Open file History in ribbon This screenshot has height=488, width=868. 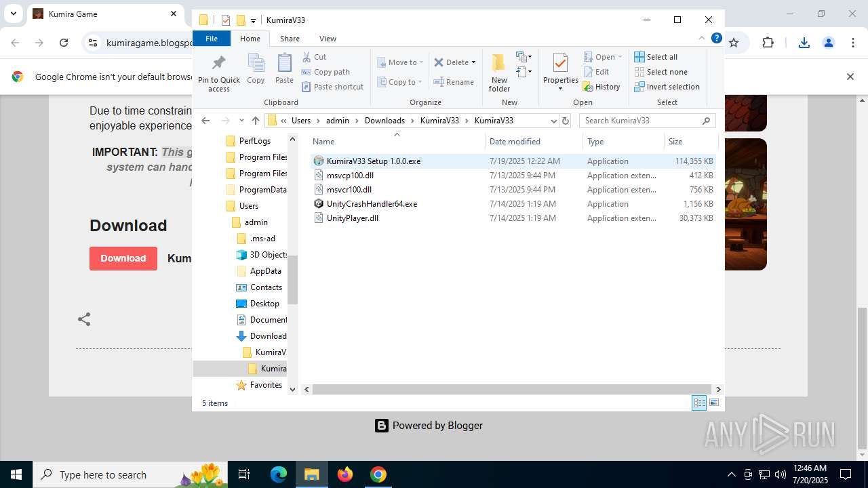[601, 87]
